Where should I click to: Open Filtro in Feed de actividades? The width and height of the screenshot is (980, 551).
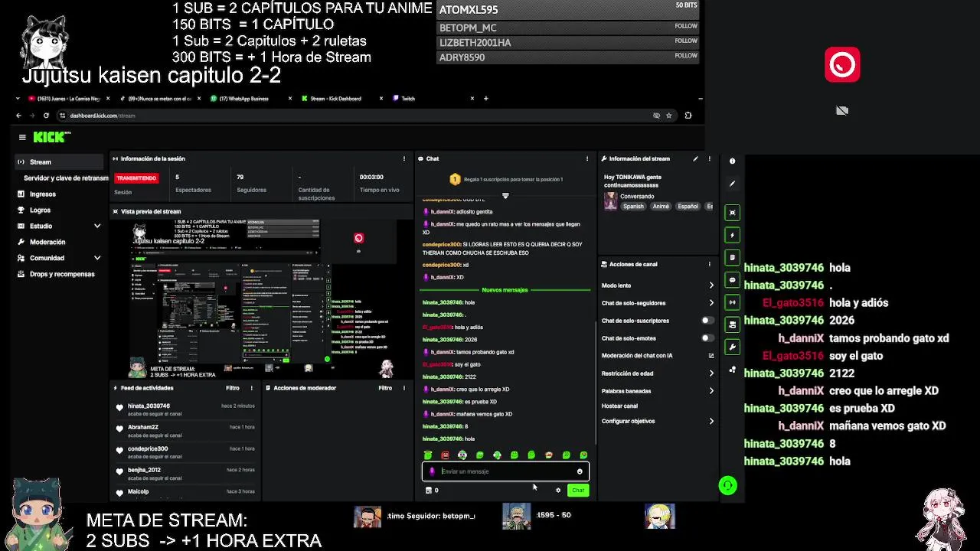(x=233, y=388)
